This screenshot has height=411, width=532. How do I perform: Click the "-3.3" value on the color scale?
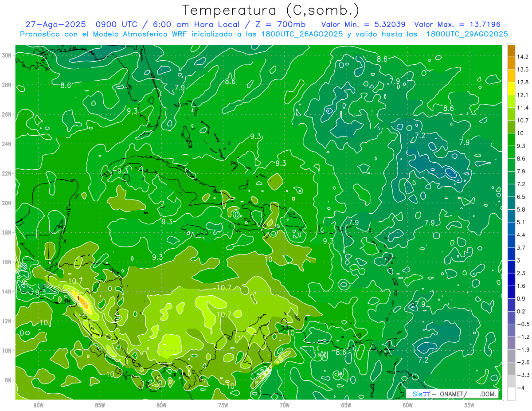tap(523, 375)
